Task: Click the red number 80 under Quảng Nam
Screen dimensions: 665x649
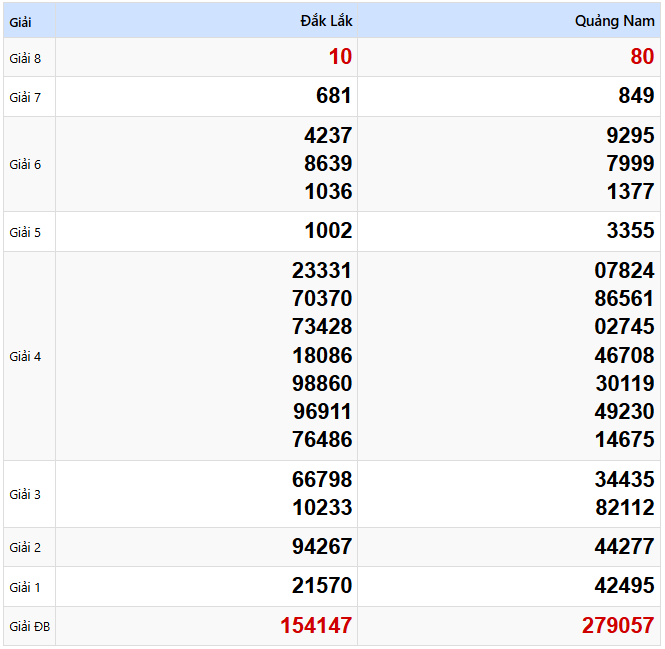Action: coord(642,57)
